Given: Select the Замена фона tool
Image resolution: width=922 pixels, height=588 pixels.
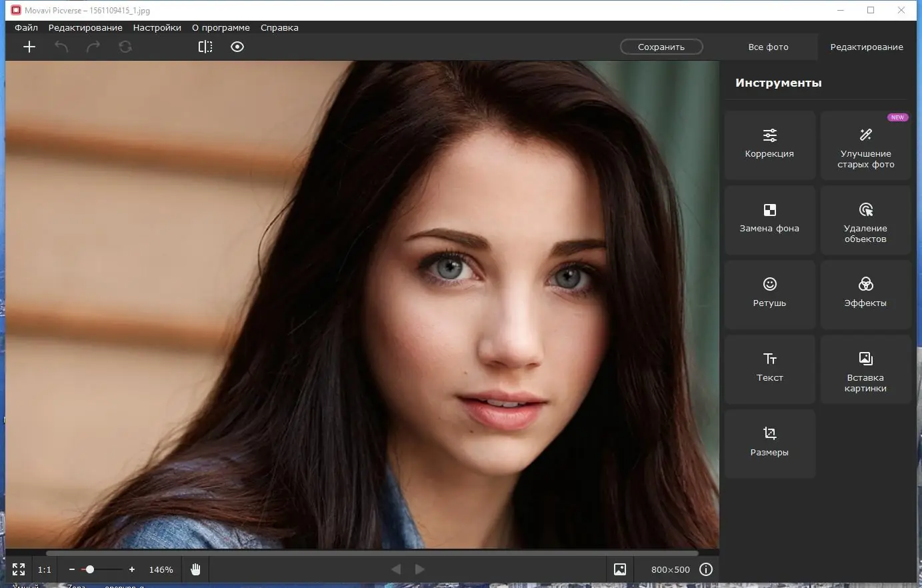Looking at the screenshot, I should coord(769,219).
